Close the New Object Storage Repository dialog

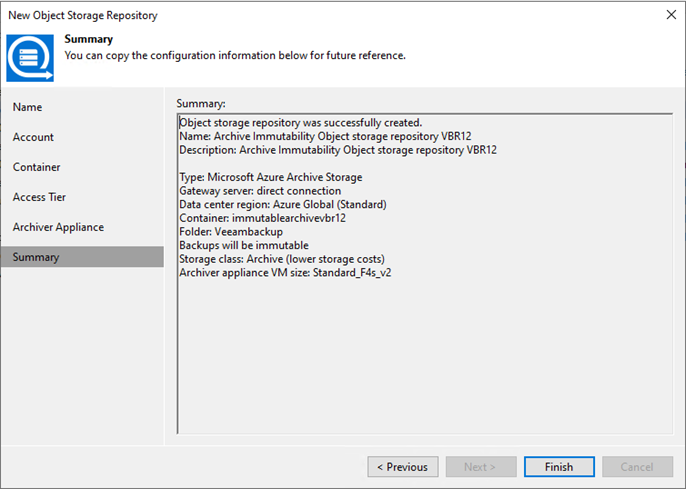pos(671,15)
